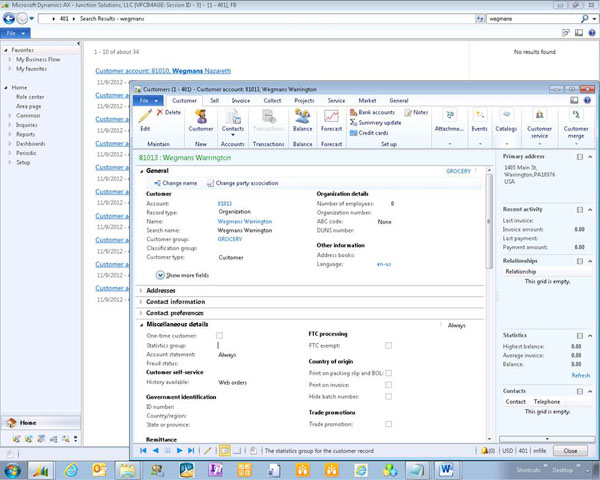Toggle Trade promotion checkbox
The height and width of the screenshot is (480, 600).
point(388,424)
